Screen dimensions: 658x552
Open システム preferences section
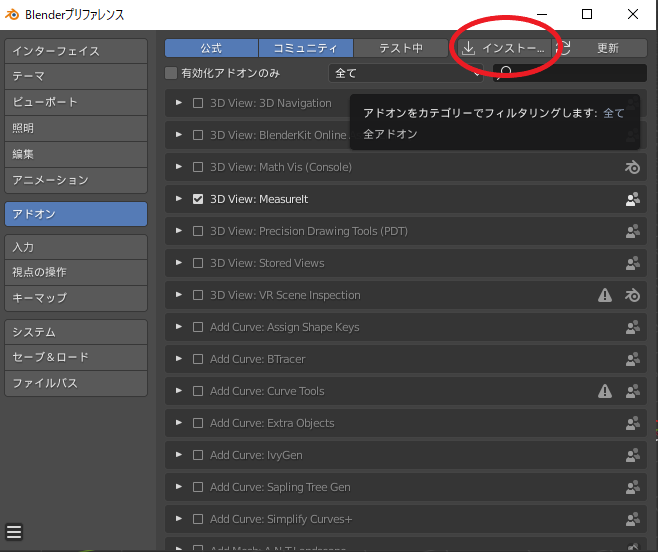tap(76, 332)
